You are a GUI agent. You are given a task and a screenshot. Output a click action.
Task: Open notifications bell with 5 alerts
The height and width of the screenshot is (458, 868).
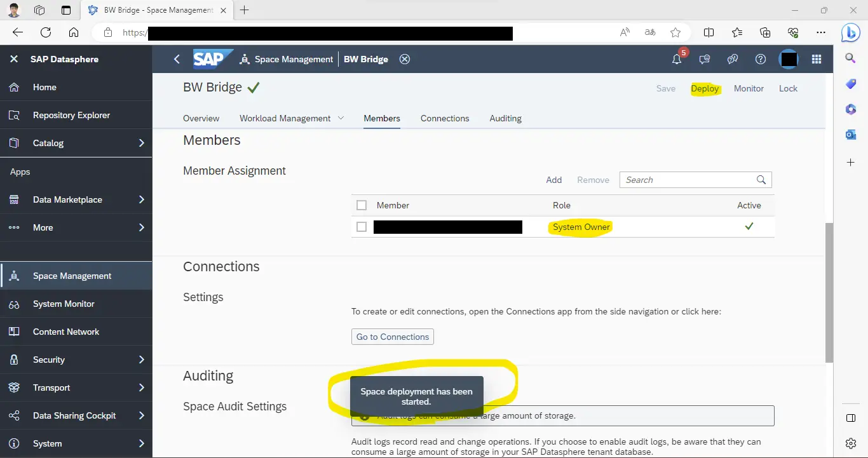click(677, 59)
